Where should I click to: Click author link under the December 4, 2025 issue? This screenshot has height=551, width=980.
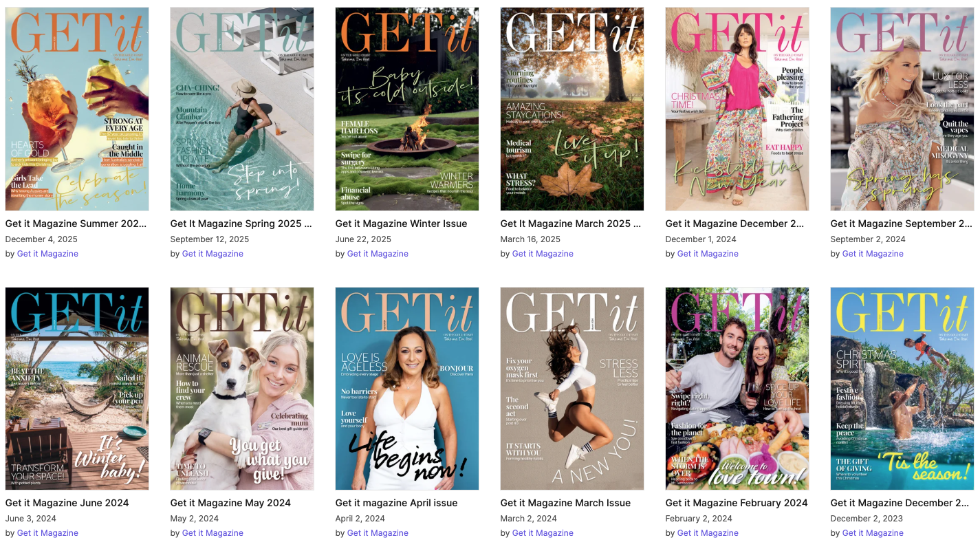pos(47,254)
